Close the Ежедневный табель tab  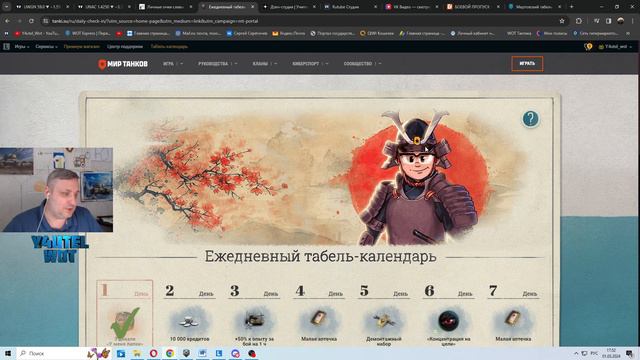coord(253,7)
